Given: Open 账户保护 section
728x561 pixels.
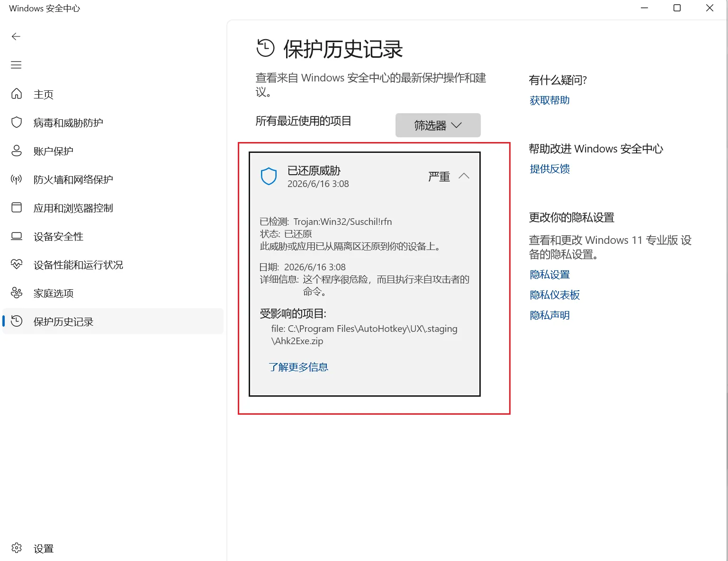Looking at the screenshot, I should click(x=113, y=151).
